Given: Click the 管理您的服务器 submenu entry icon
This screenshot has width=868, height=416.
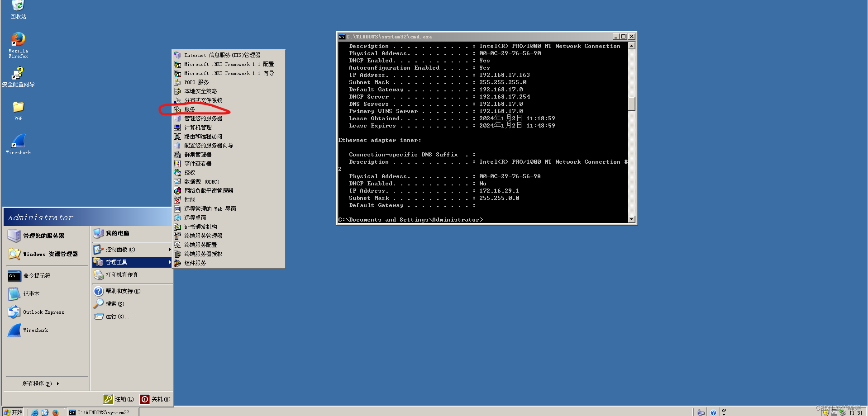Looking at the screenshot, I should [x=177, y=118].
